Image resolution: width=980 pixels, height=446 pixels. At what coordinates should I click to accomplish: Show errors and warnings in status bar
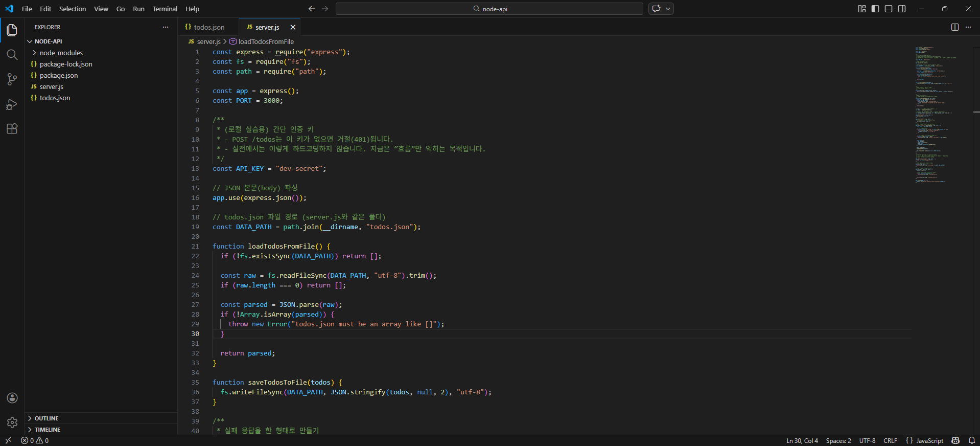point(35,440)
